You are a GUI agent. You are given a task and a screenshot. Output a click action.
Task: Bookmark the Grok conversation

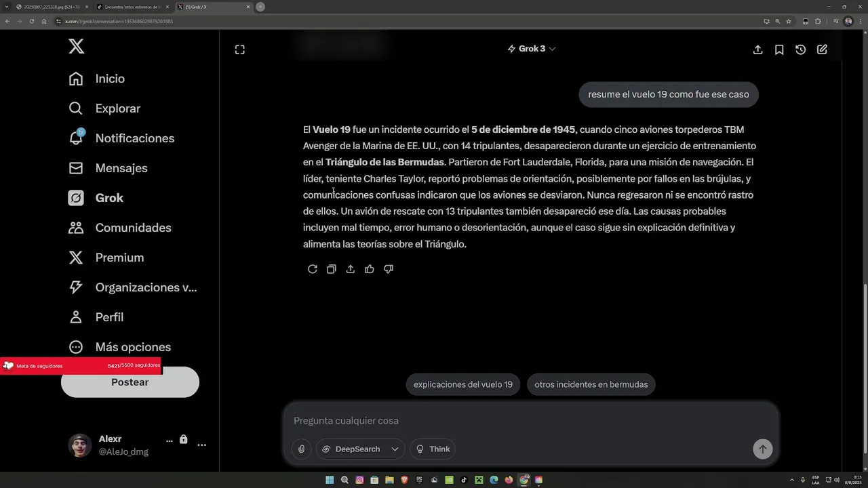pyautogui.click(x=779, y=49)
